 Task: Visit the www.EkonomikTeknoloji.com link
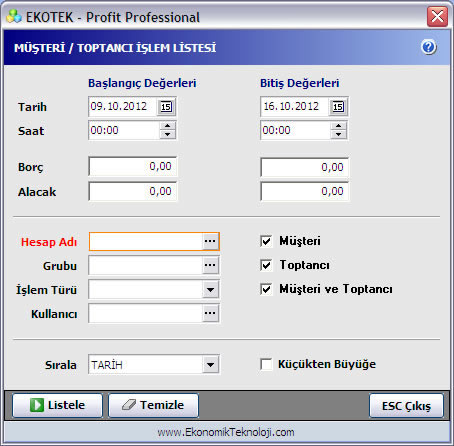[x=226, y=432]
